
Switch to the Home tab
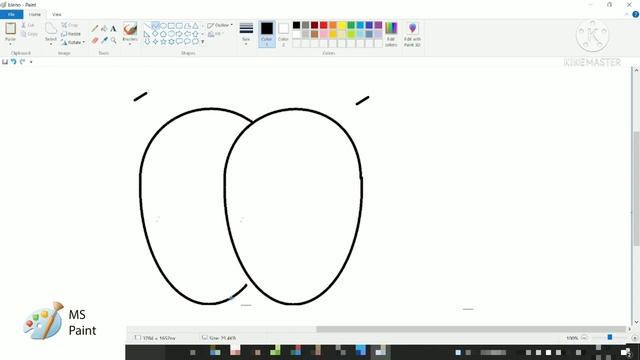pos(35,14)
